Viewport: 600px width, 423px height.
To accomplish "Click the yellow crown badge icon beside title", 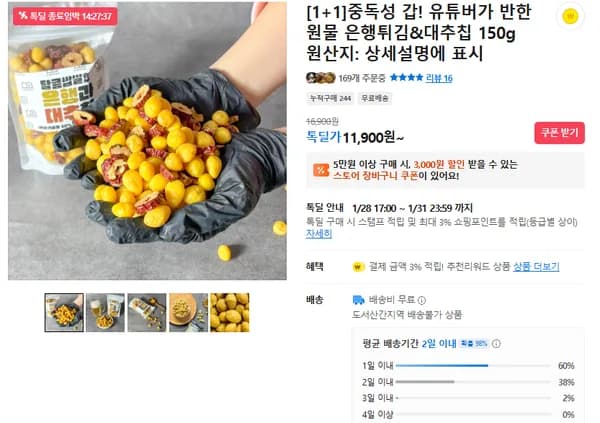I will [570, 16].
